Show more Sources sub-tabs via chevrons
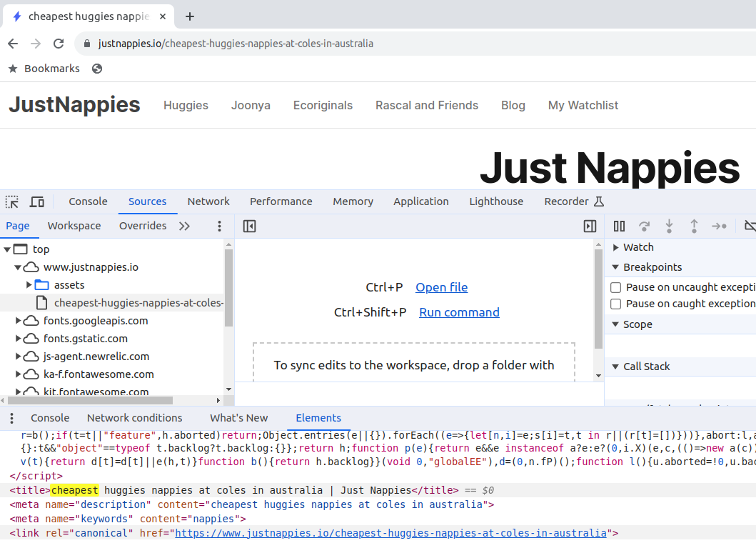 click(184, 226)
